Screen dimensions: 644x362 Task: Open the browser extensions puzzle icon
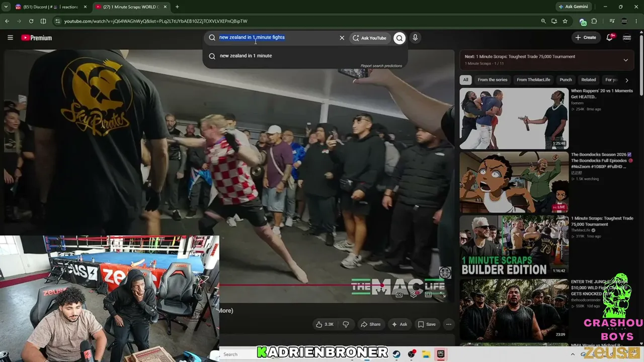click(594, 21)
